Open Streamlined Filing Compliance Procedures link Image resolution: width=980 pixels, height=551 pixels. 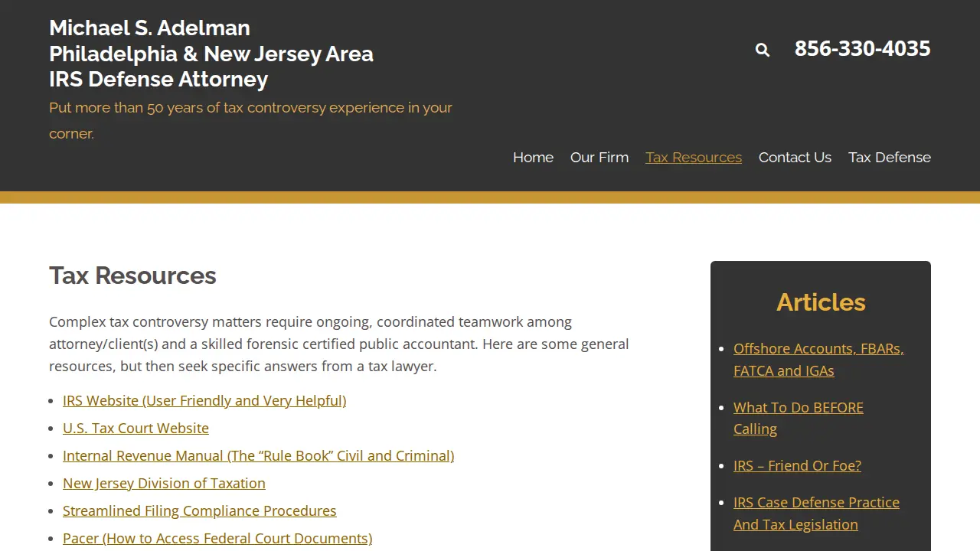pos(199,510)
